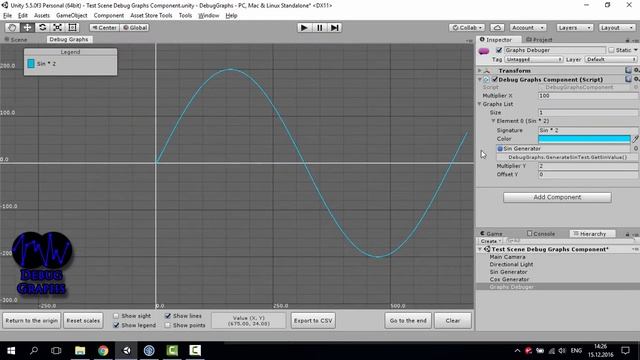The width and height of the screenshot is (640, 360).
Task: Pause the editor playback
Action: tap(319, 27)
